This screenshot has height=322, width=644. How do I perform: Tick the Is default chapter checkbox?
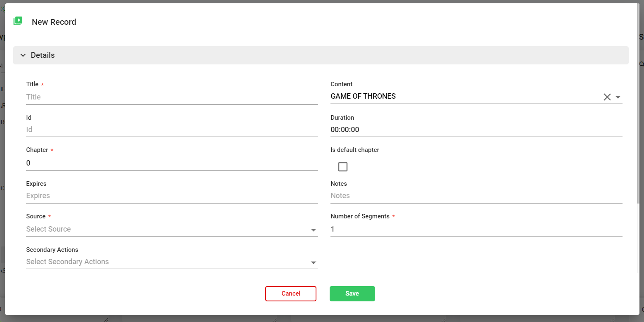(342, 167)
